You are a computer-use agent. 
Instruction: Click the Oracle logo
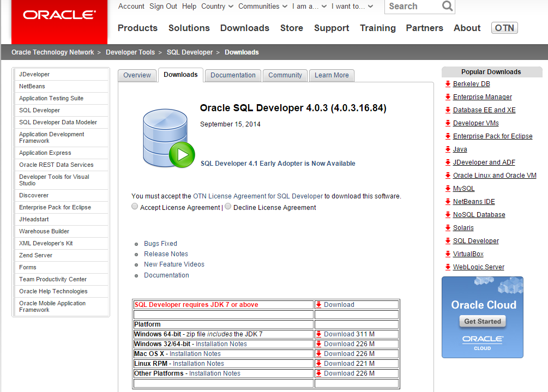59,15
